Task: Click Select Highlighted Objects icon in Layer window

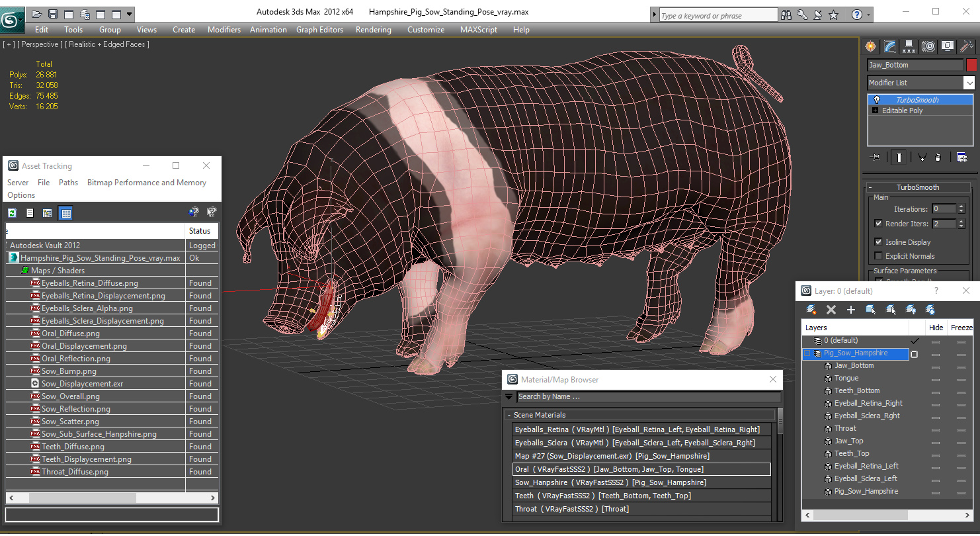Action: [871, 309]
